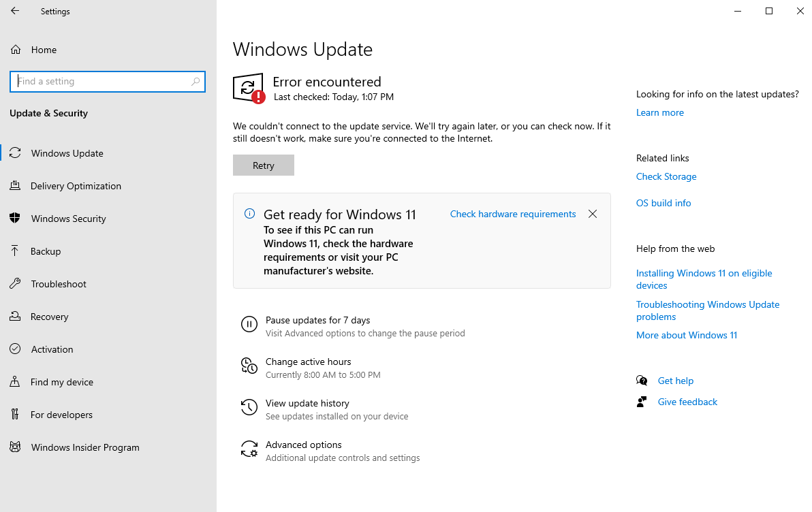The image size is (812, 512).
Task: Click the Update & Security heading
Action: pos(48,114)
